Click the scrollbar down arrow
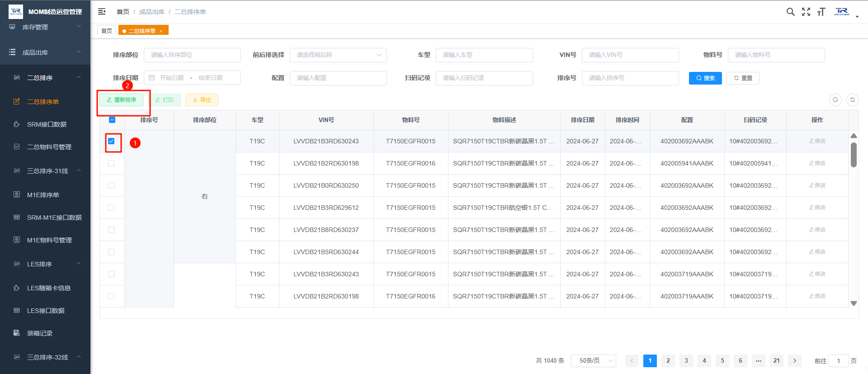 (854, 303)
